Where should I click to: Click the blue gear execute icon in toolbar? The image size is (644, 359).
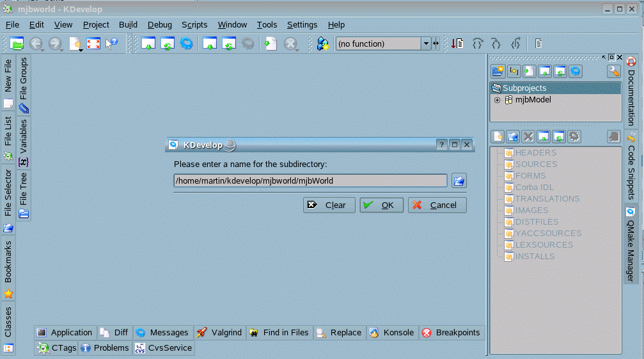(x=186, y=44)
